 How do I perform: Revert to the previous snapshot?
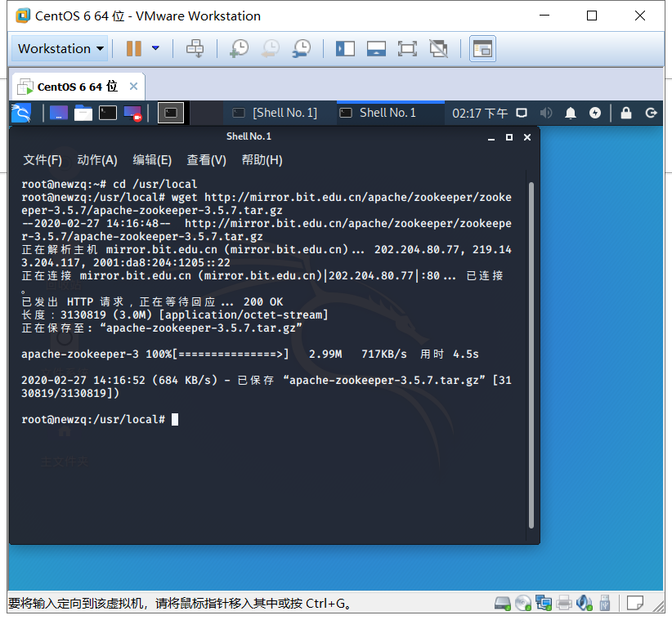click(271, 48)
